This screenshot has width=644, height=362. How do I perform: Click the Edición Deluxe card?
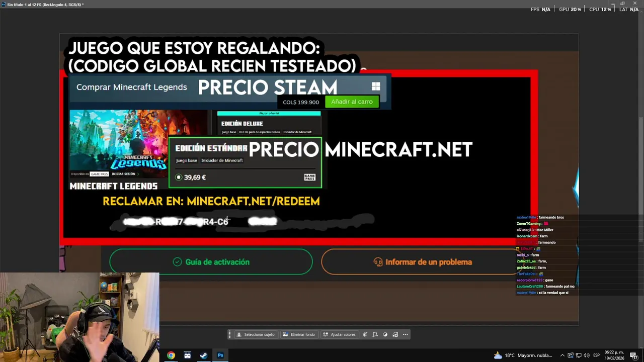[x=269, y=123]
